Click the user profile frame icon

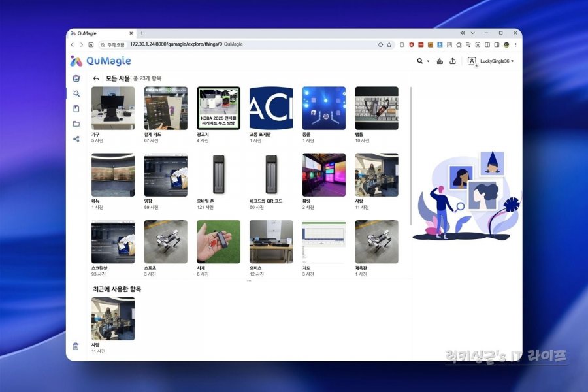472,61
